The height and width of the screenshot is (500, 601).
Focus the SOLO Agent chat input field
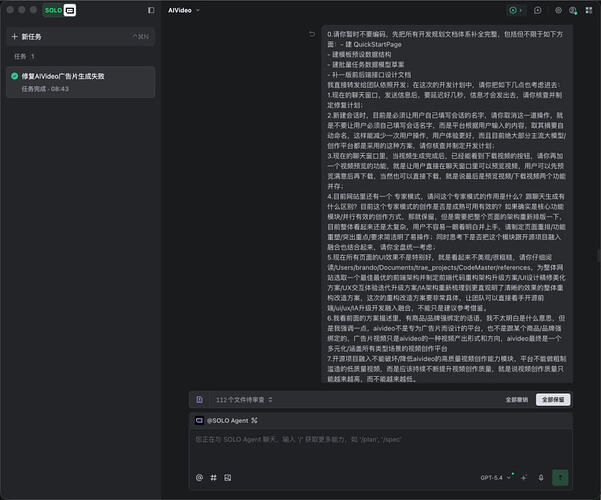381,449
